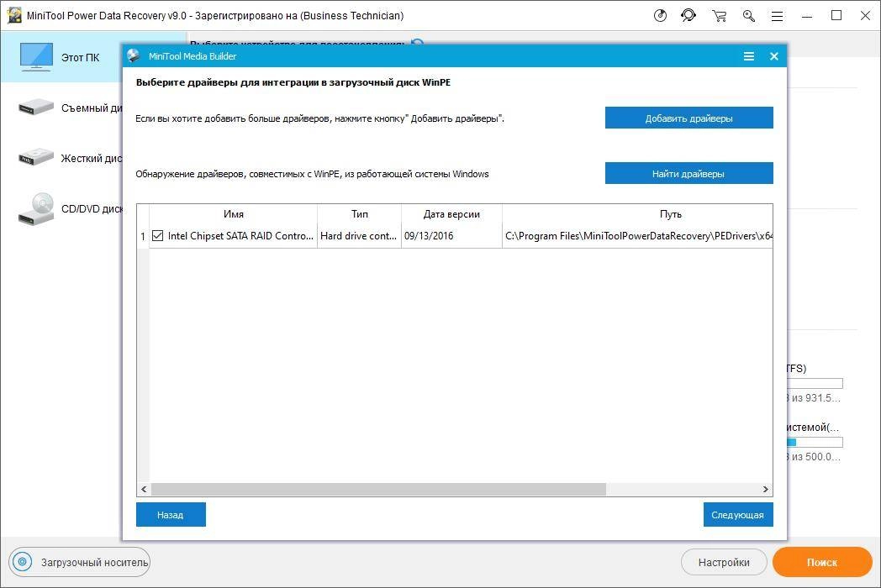881x588 pixels.
Task: Start the Поиск scan button
Action: click(822, 562)
